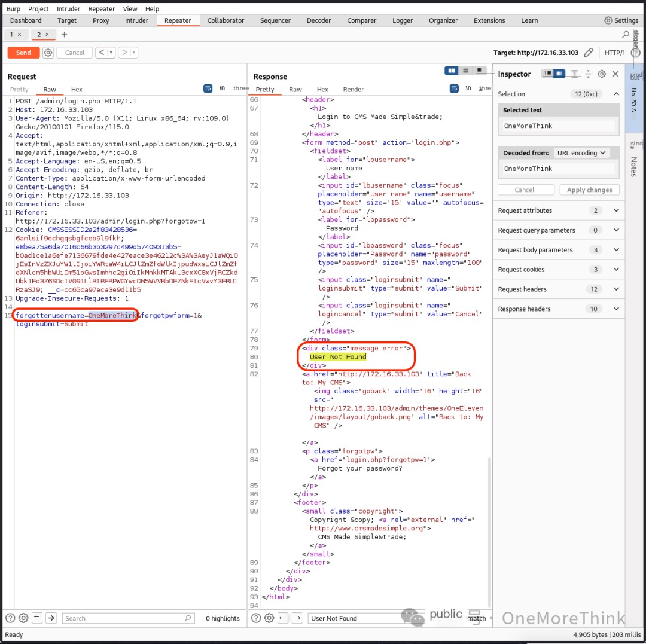
Task: Open Notes side panel
Action: [x=634, y=166]
